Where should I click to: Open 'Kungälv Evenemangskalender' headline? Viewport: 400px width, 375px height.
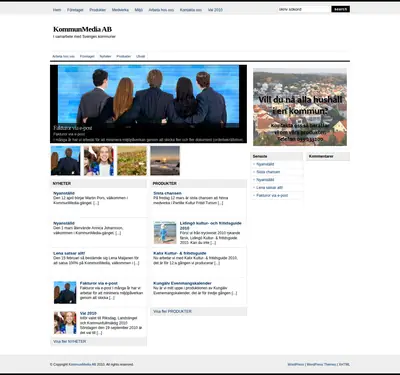tap(182, 283)
